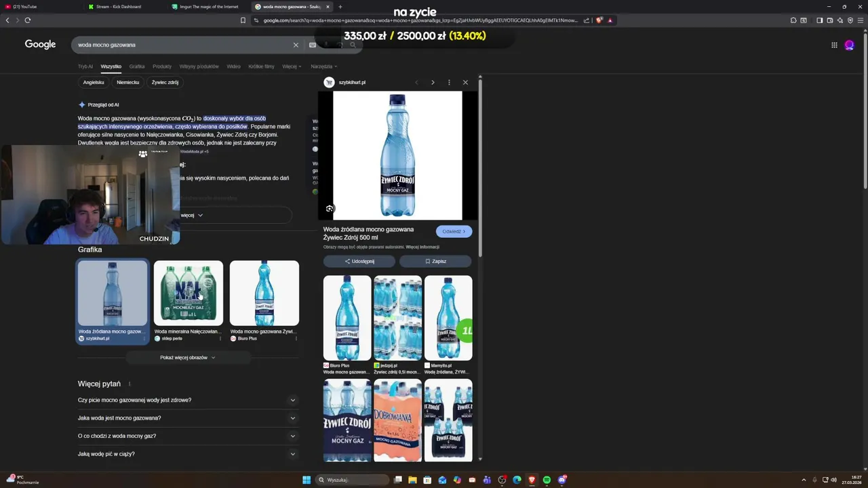This screenshot has width=868, height=488.
Task: Open Microsoft Store from taskbar
Action: pos(427,480)
